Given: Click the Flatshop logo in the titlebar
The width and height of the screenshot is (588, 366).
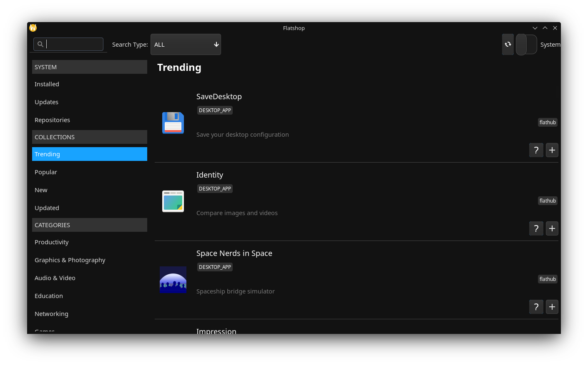Looking at the screenshot, I should pyautogui.click(x=33, y=28).
